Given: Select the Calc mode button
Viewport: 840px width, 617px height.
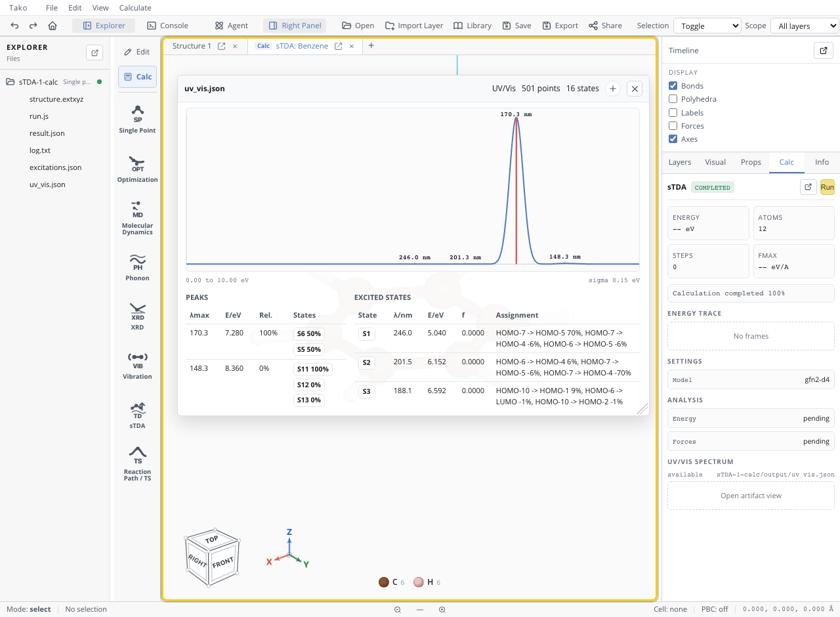Looking at the screenshot, I should (x=137, y=77).
